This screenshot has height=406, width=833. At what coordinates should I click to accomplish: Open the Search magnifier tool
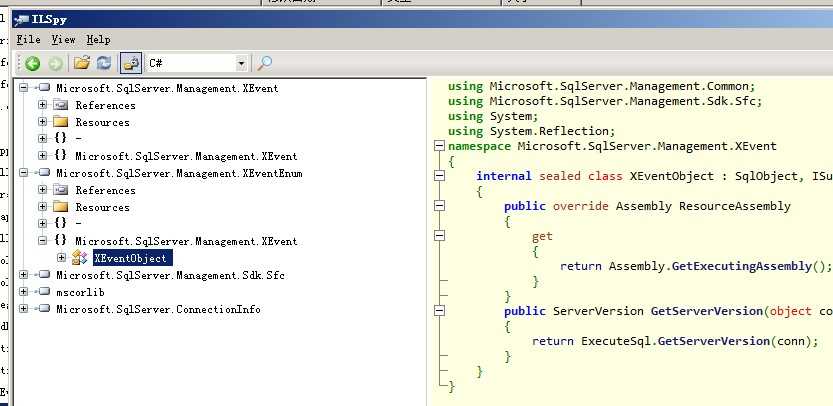(x=265, y=63)
